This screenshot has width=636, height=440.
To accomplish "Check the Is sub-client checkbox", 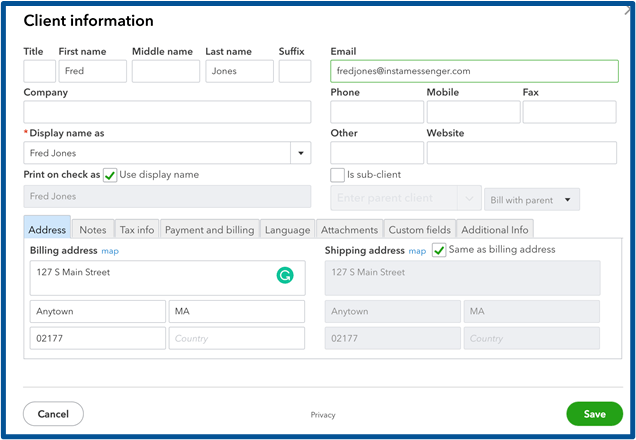I will coord(337,175).
